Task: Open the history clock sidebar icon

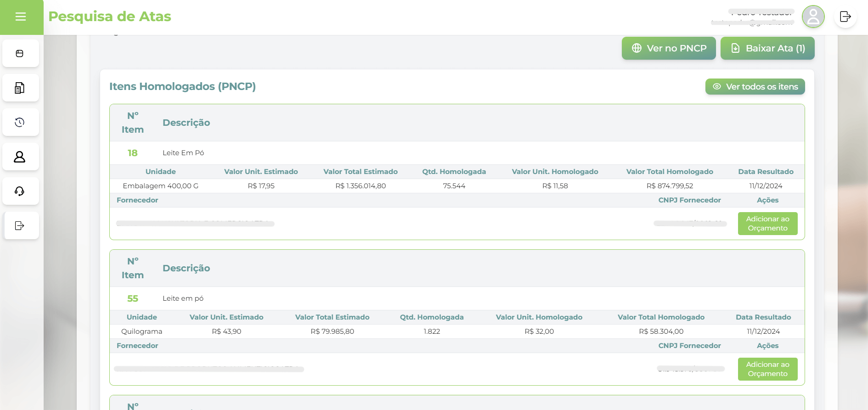Action: (x=20, y=122)
